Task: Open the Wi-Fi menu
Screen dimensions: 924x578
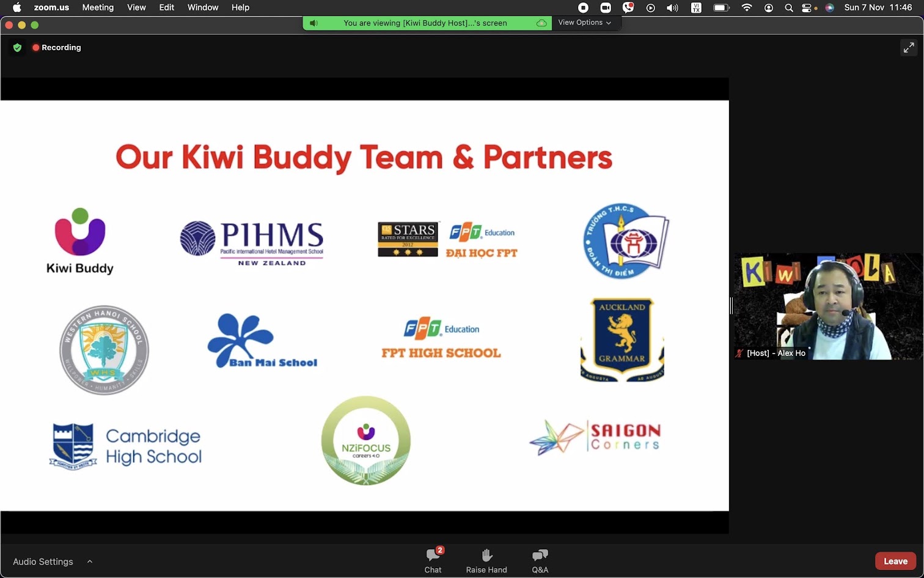Action: (747, 7)
